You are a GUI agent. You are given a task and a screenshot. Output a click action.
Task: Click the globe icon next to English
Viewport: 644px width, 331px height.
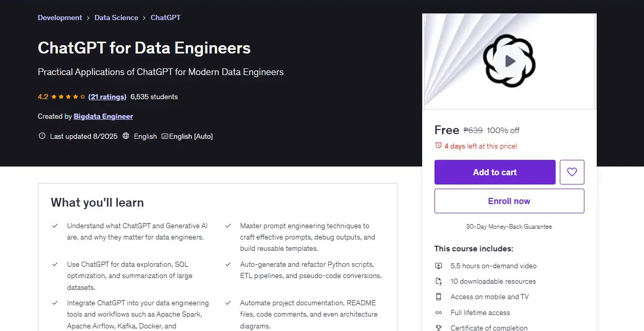(126, 136)
